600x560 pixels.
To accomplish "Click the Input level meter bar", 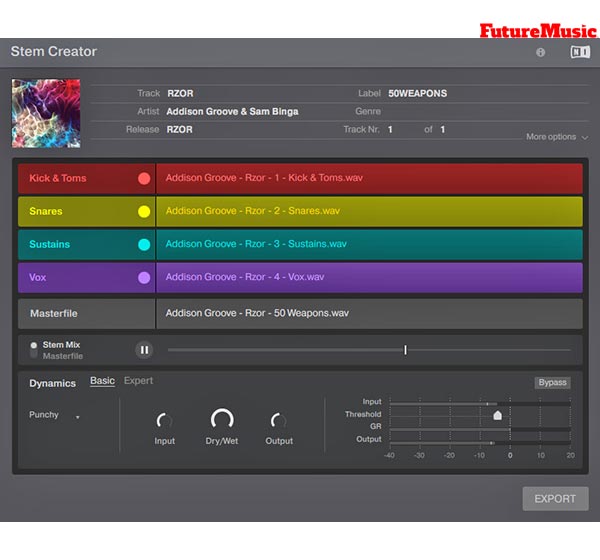I will point(480,403).
